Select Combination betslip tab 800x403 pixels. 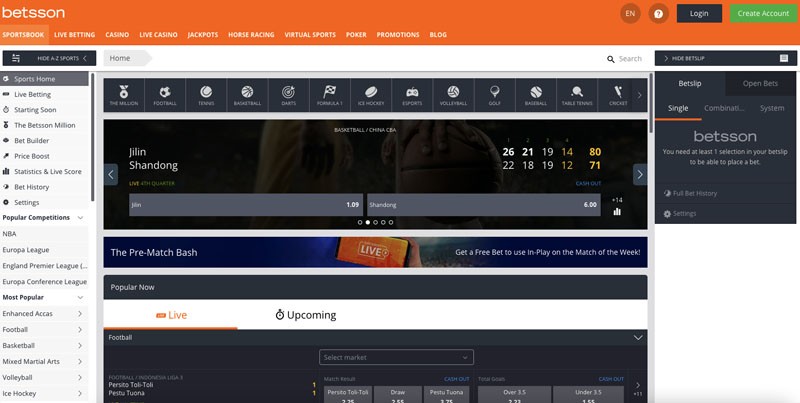click(x=724, y=108)
